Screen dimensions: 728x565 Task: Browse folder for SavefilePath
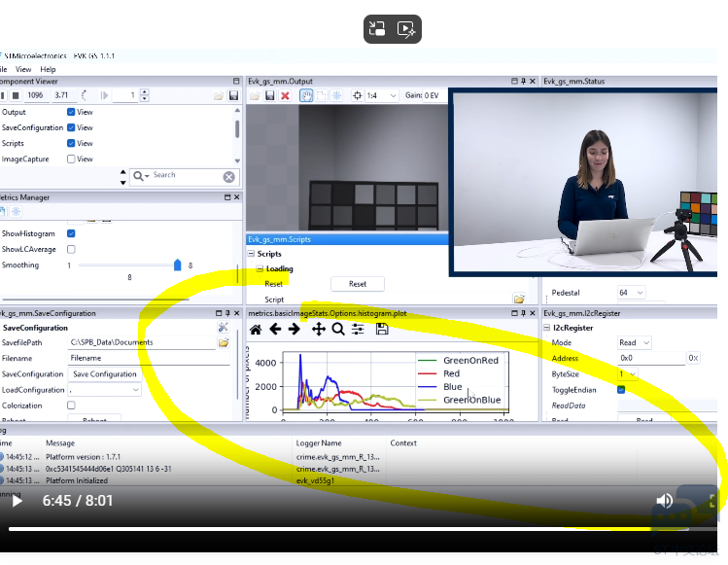pos(224,343)
